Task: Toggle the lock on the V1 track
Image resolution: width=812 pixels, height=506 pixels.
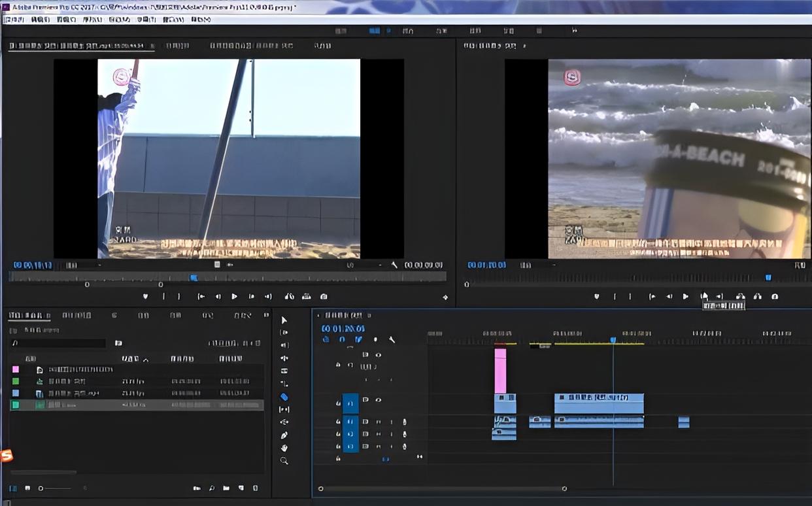Action: [x=338, y=403]
